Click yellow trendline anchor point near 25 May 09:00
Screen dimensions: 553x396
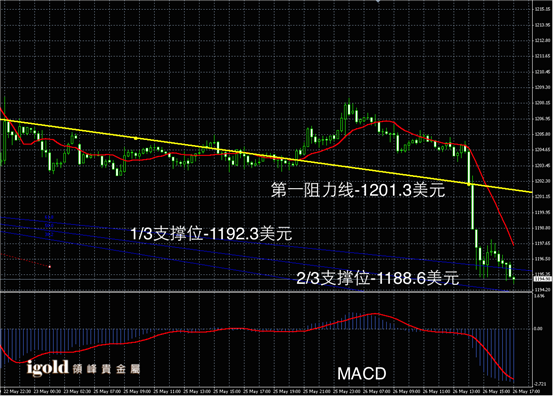tap(136, 138)
